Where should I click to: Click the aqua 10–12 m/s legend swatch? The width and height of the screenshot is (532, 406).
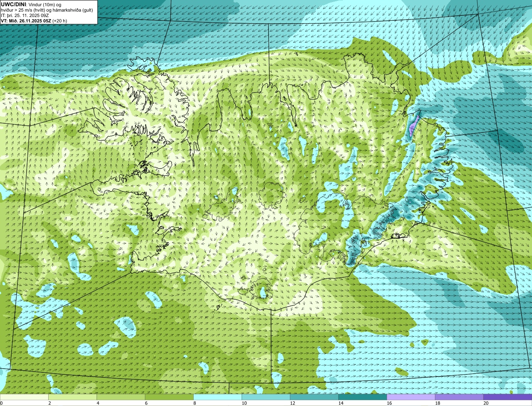(266, 397)
